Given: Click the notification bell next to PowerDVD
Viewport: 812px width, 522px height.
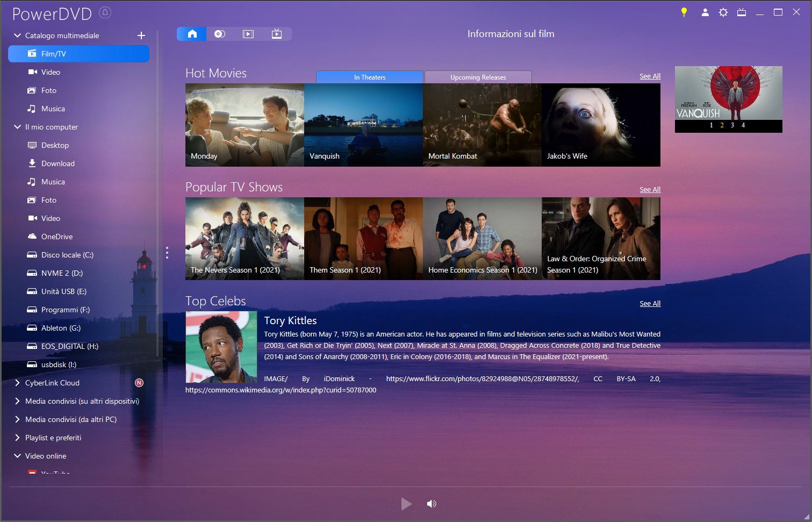Looking at the screenshot, I should click(x=105, y=12).
